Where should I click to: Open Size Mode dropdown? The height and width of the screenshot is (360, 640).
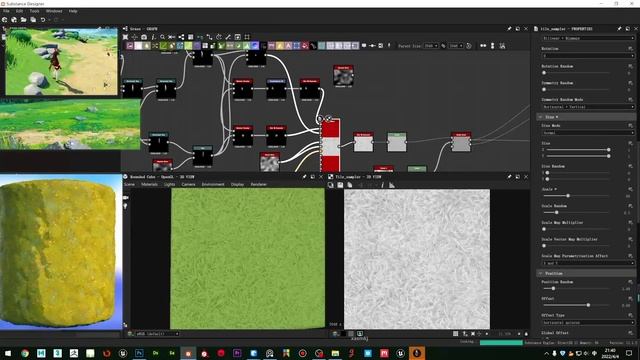point(588,133)
